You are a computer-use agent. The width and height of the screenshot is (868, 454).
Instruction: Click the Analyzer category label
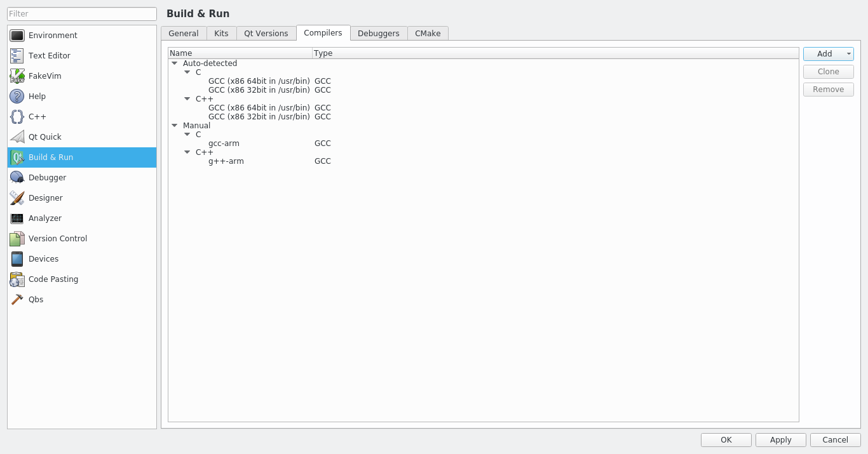(x=45, y=218)
